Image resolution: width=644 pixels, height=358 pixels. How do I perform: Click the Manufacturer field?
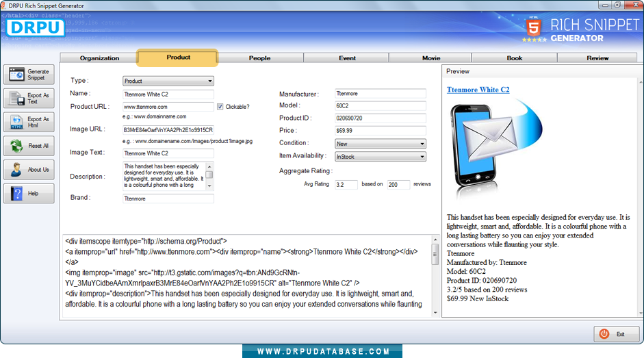point(381,93)
